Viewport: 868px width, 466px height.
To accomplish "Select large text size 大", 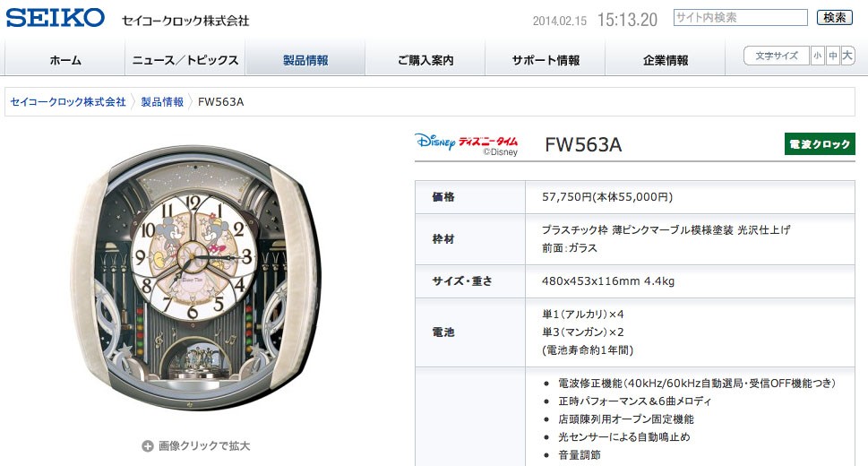I will click(847, 56).
